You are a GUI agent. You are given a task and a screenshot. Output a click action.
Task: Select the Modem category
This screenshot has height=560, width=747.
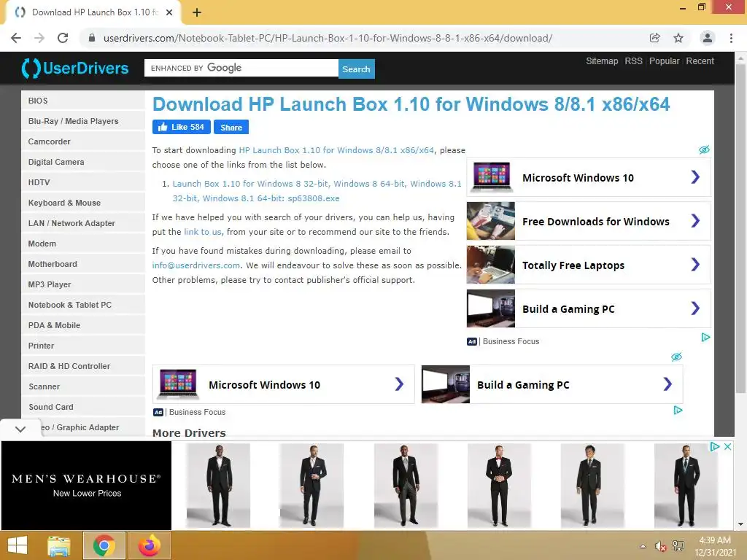[83, 244]
